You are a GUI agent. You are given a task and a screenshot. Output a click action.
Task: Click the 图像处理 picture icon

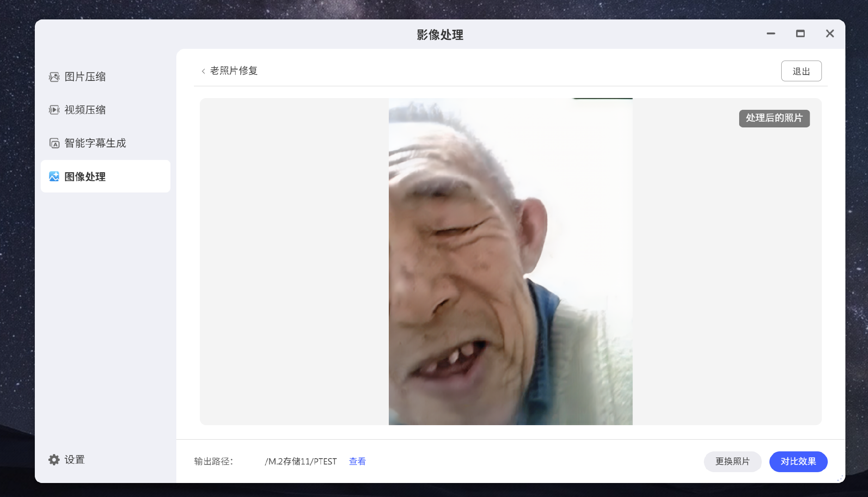(x=54, y=177)
